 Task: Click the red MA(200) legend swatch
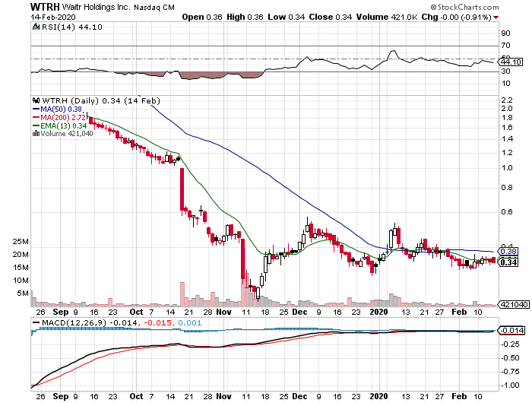coord(33,117)
